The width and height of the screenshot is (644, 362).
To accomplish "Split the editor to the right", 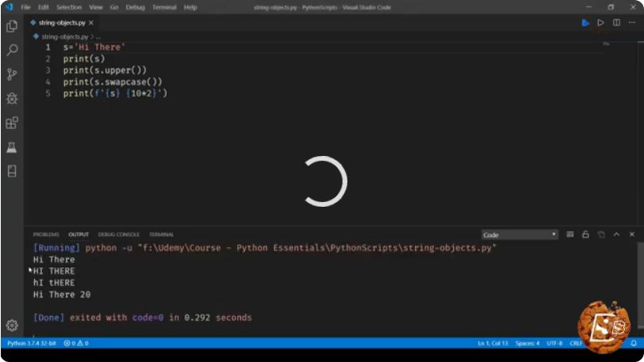I will pyautogui.click(x=616, y=22).
